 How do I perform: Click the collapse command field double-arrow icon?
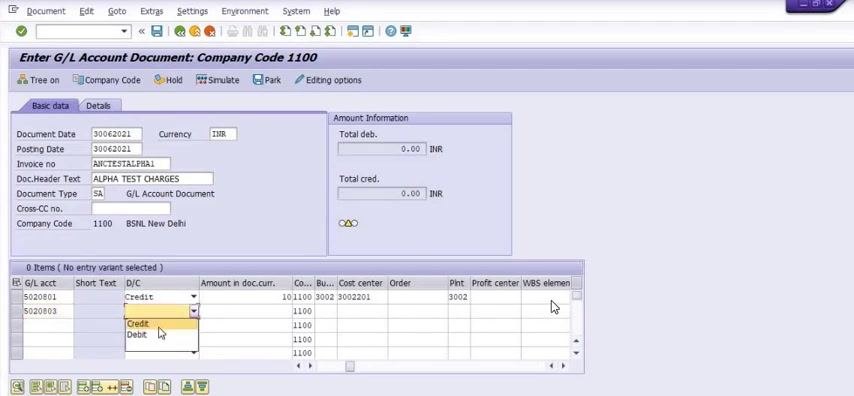tap(142, 32)
